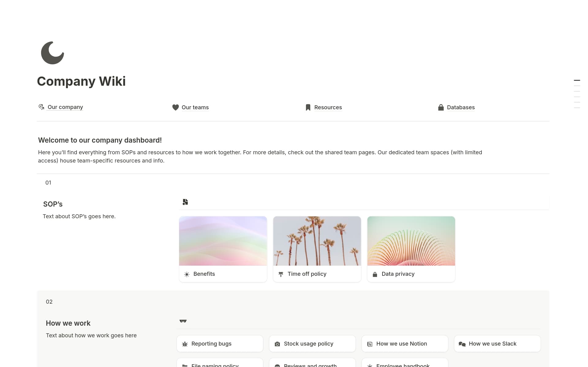This screenshot has width=588, height=367.
Task: Switch to the Our company section
Action: pos(65,107)
